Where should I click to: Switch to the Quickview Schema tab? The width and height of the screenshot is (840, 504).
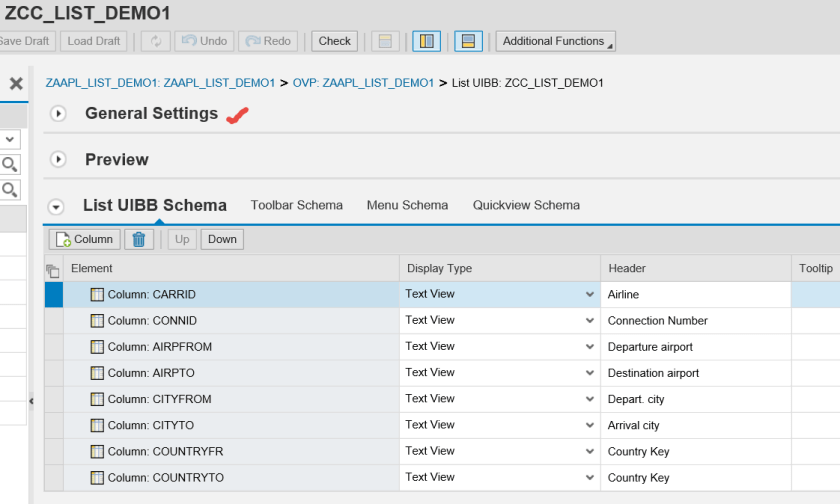526,205
